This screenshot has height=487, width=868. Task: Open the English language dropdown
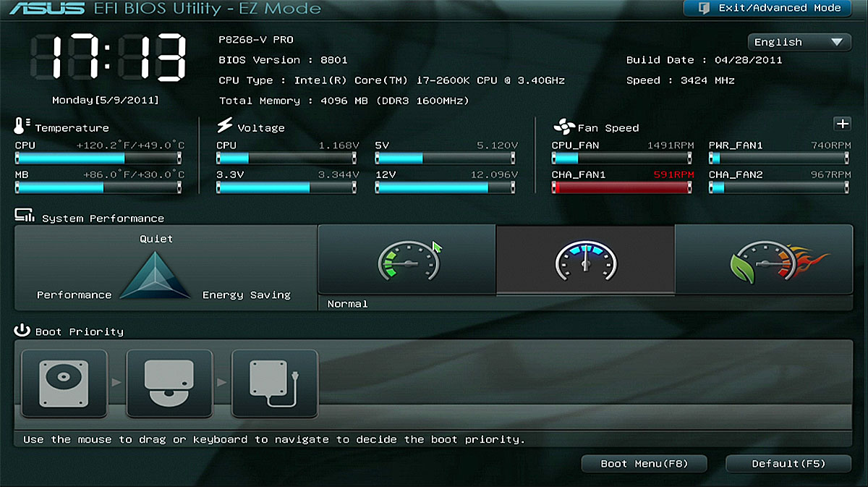[x=799, y=42]
